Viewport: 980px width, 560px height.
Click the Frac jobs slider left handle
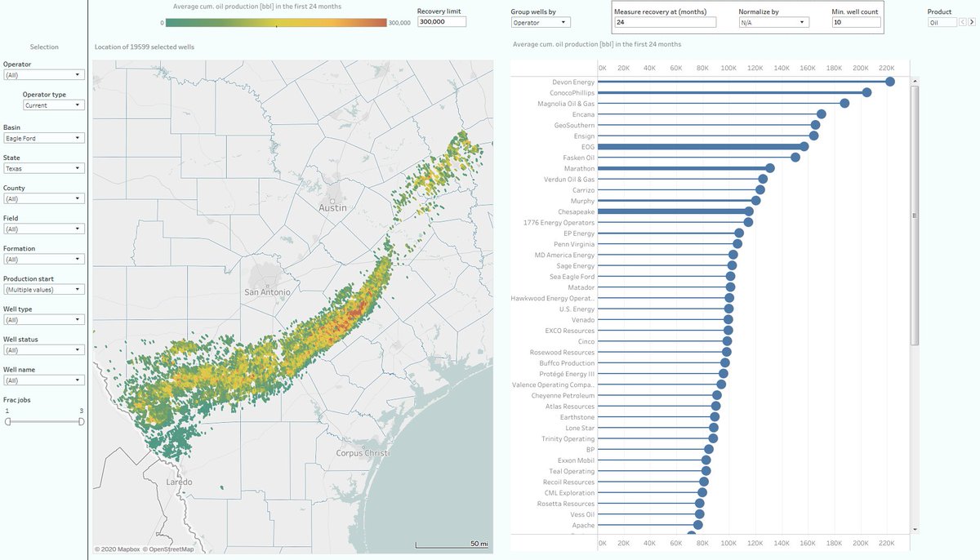8,421
